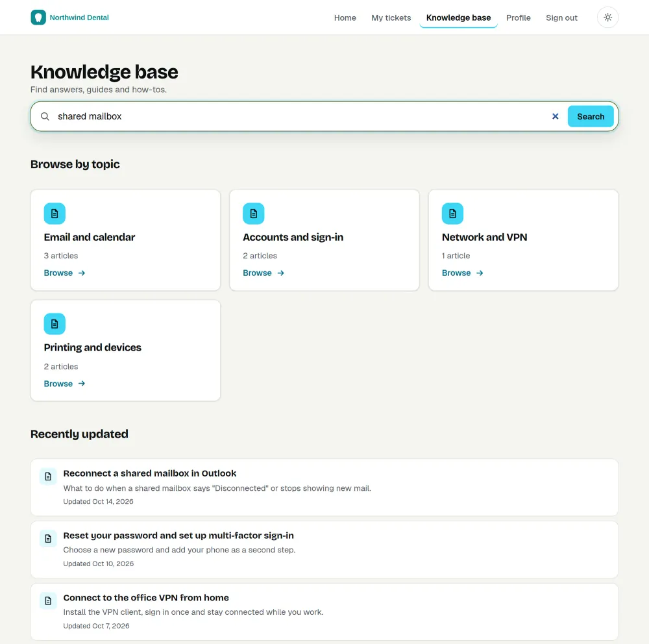Screen dimensions: 649x644
Task: Click the arrow next to Network and VPN Browse
Action: click(480, 273)
